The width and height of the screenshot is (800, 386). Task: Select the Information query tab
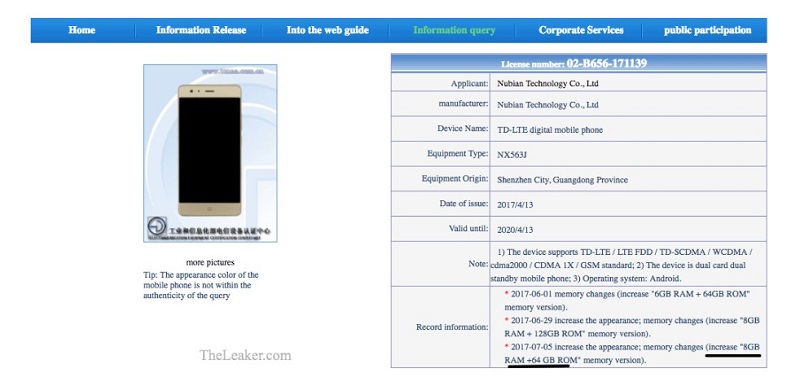coord(454,30)
